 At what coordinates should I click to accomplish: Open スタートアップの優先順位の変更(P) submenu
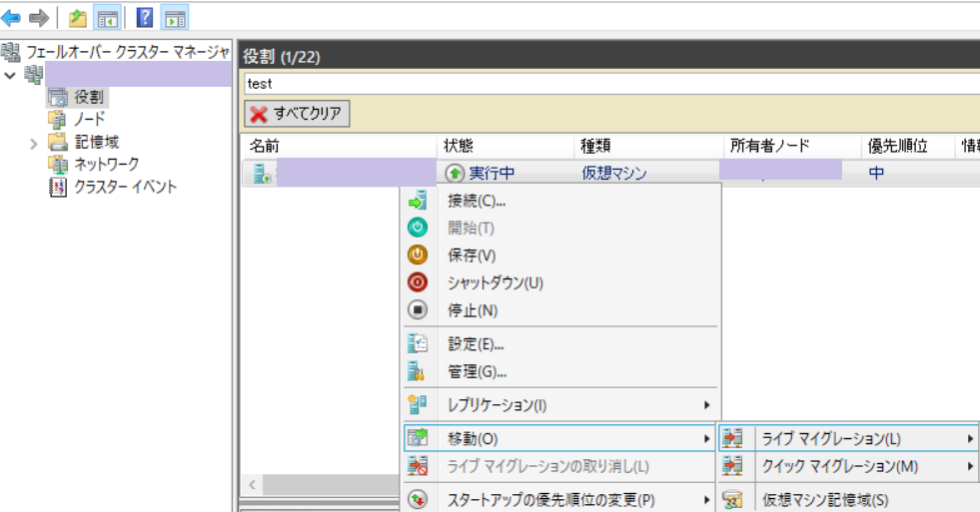560,499
